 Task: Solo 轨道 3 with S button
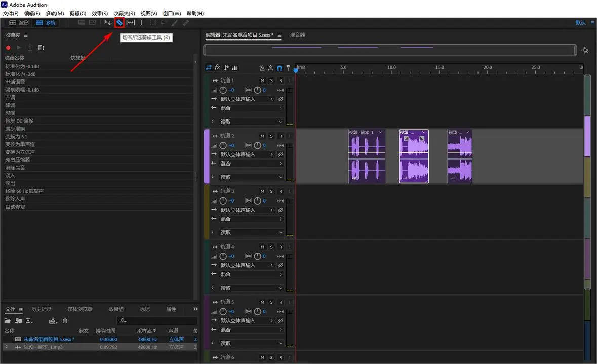point(271,191)
